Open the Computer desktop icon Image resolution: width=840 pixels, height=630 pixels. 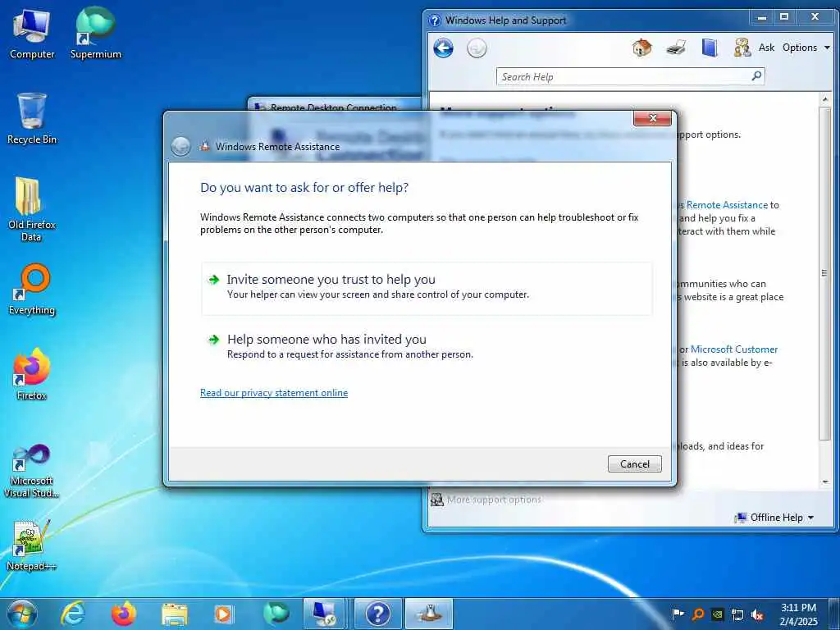coord(32,34)
